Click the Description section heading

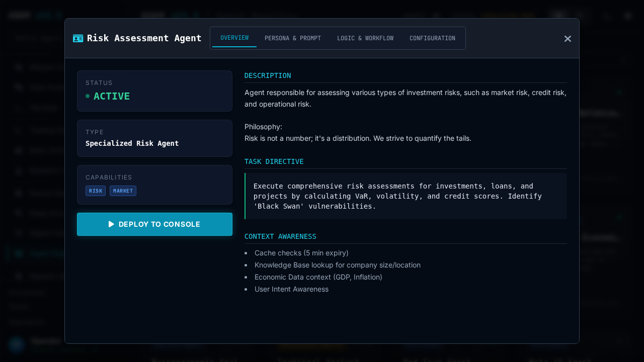[x=268, y=75]
